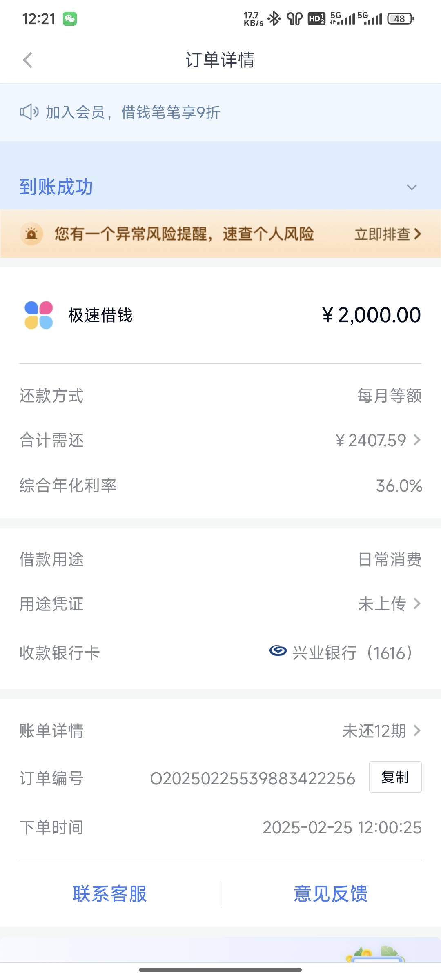
Task: Open 合计需还 ¥2407.59 repayment details
Action: coord(220,440)
